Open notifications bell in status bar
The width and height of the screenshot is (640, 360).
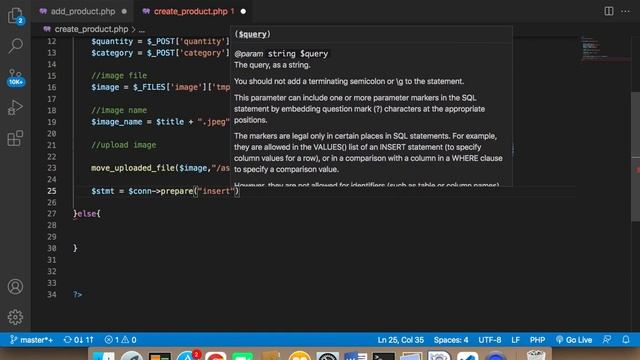626,340
